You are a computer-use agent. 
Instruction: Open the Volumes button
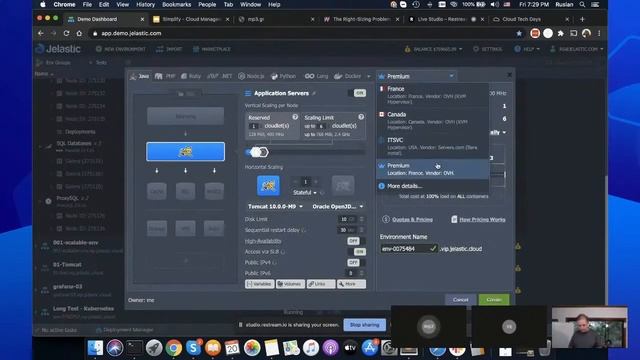pos(290,284)
